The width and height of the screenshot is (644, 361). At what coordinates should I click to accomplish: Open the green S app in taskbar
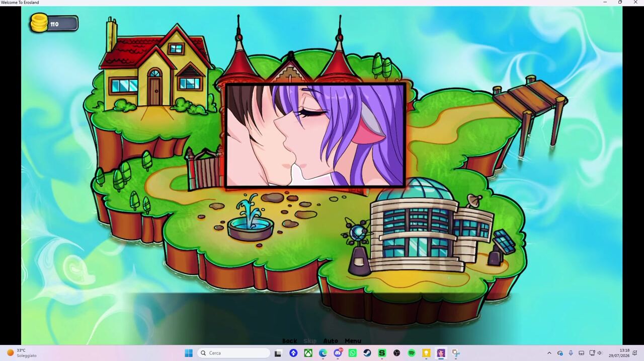[x=382, y=353]
